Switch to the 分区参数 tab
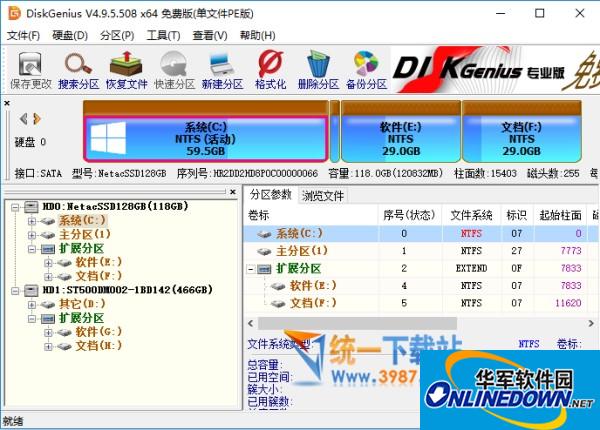600x430 pixels. click(x=271, y=195)
